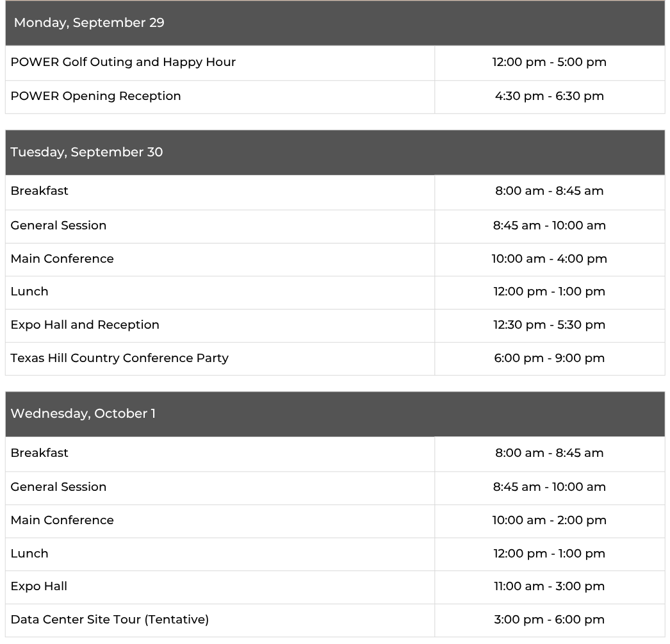Select the Monday, September 29 header
This screenshot has height=644, width=670.
tap(335, 23)
